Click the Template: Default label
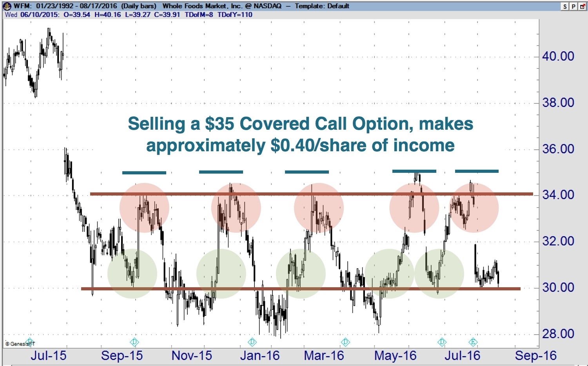The image size is (588, 366). 322,6
